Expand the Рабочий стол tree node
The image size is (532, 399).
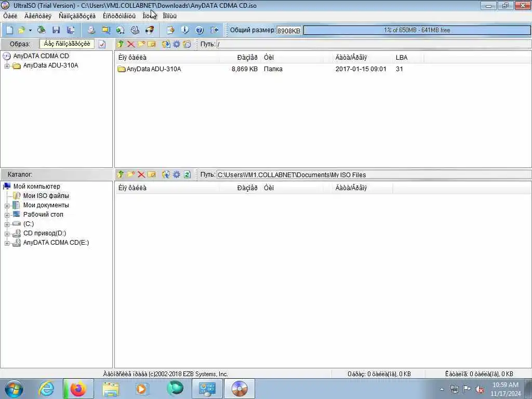coord(7,215)
